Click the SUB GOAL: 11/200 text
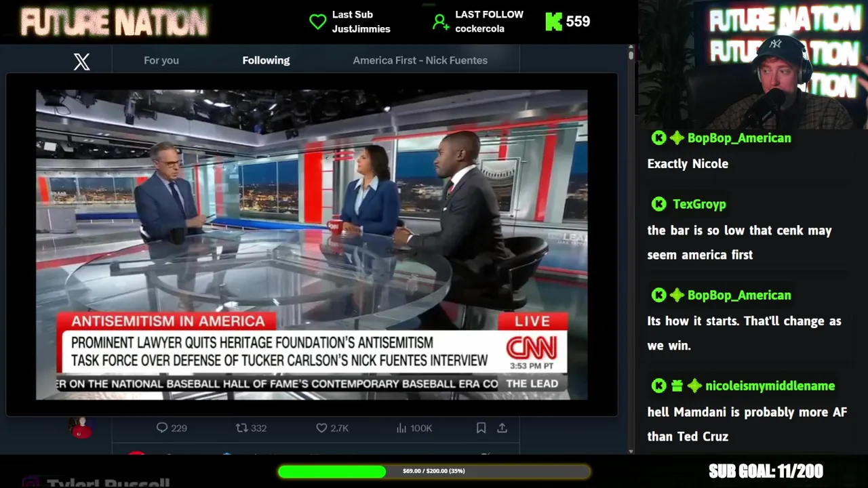 click(766, 471)
